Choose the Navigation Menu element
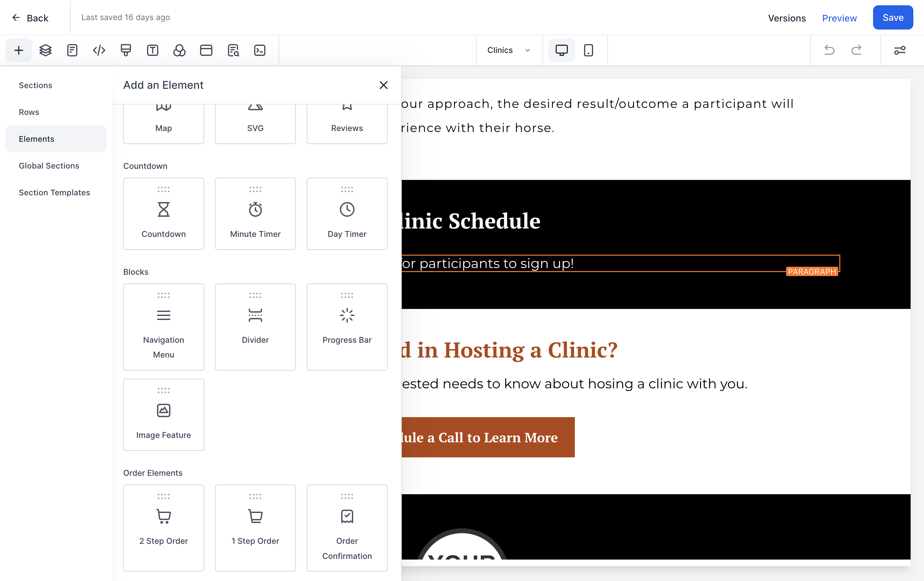Viewport: 924px width, 581px height. coord(163,327)
